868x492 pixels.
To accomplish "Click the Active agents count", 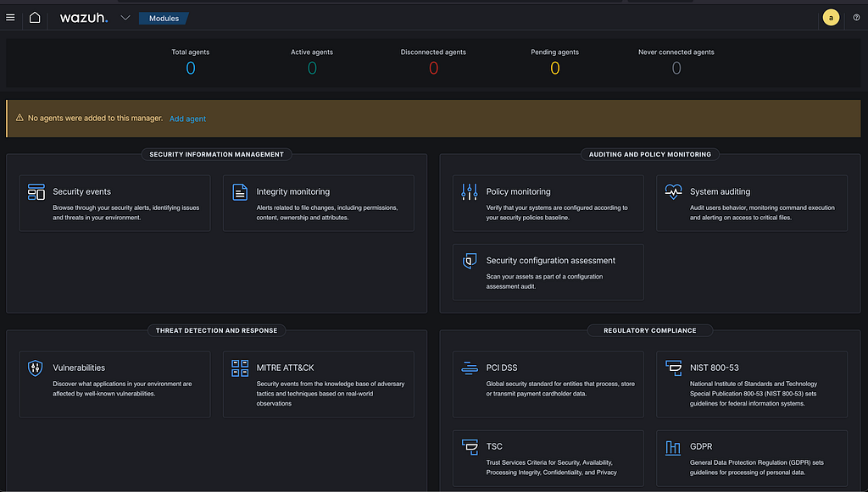I will coord(312,68).
